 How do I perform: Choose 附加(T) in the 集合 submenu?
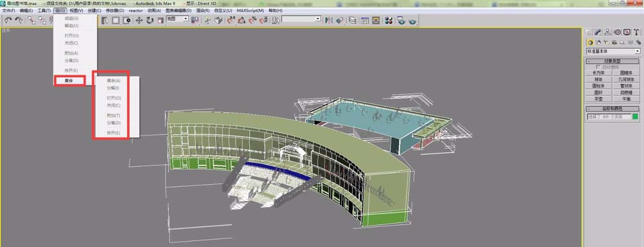click(x=114, y=115)
